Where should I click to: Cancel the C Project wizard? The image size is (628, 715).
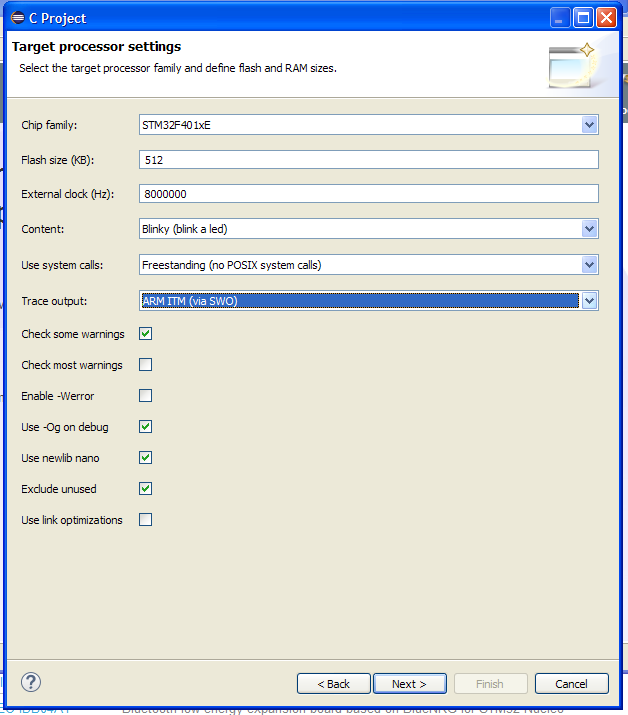click(x=571, y=684)
